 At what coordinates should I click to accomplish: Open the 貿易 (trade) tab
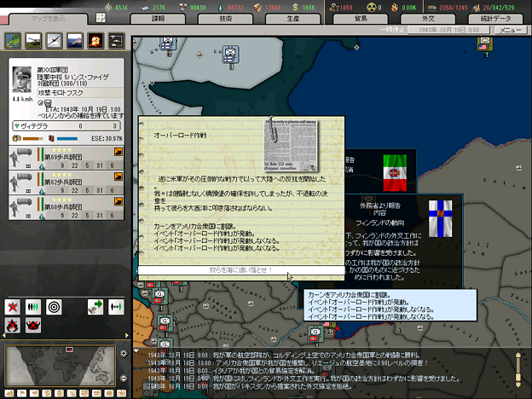(361, 19)
